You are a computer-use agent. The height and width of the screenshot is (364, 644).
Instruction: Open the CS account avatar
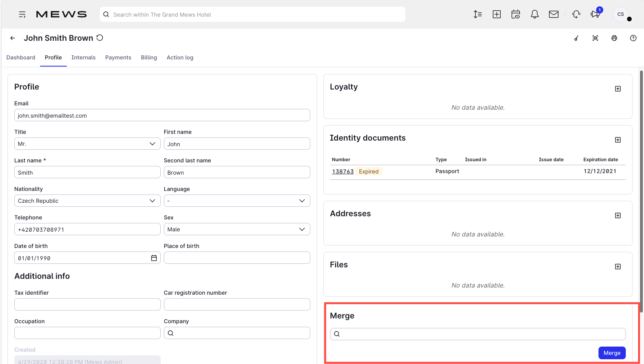tap(620, 14)
